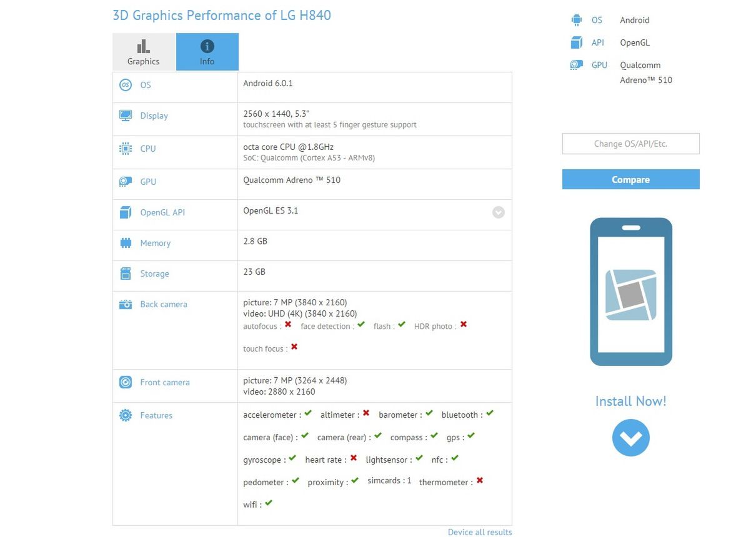Click the autofocus red cross mark
The image size is (756, 537).
coord(288,325)
